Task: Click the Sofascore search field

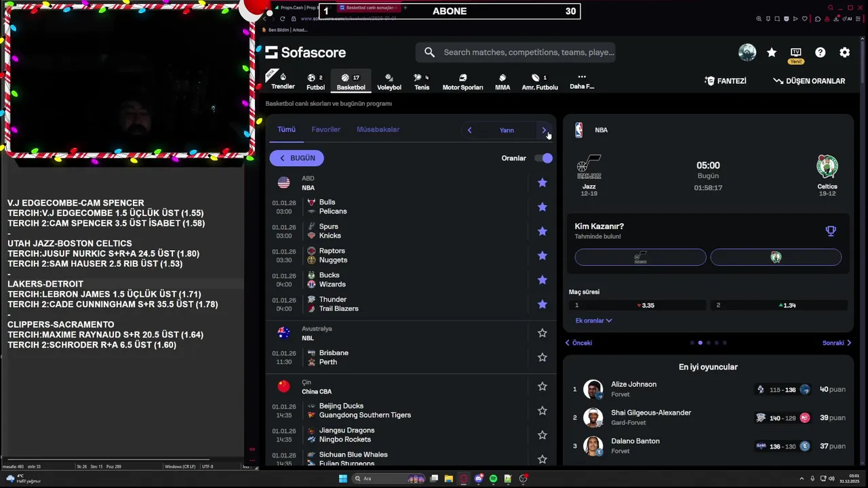Action: tap(516, 52)
